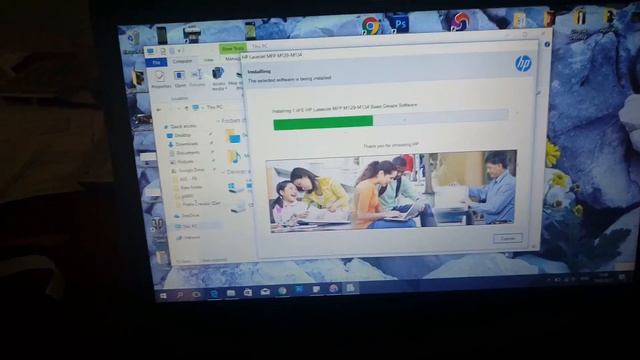Select OneDrive in Explorer navigation pane

pos(187,216)
